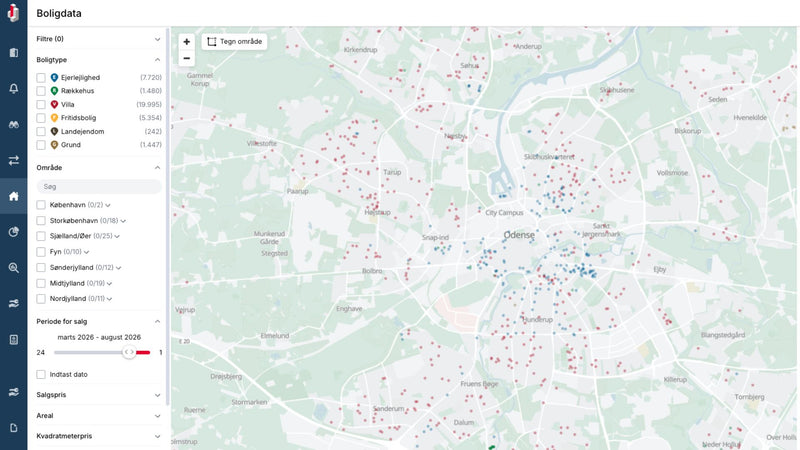Check the Villa property type
800x450 pixels.
pos(41,105)
